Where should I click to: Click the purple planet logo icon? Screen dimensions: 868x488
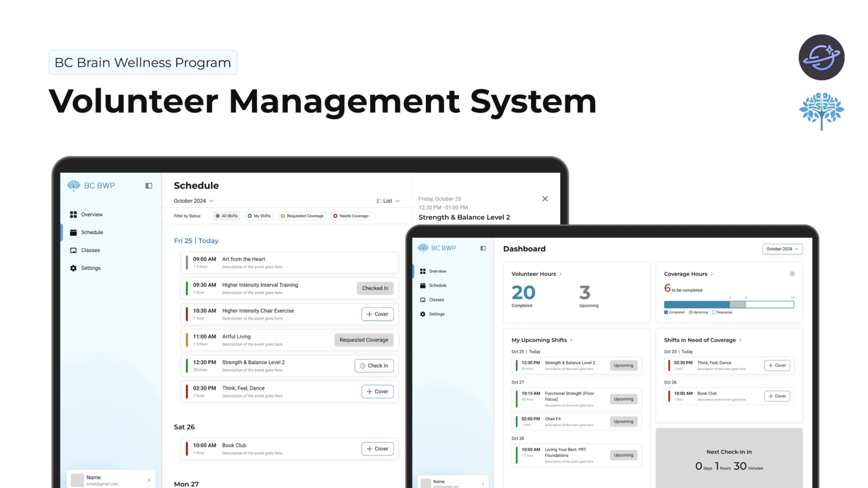click(821, 57)
